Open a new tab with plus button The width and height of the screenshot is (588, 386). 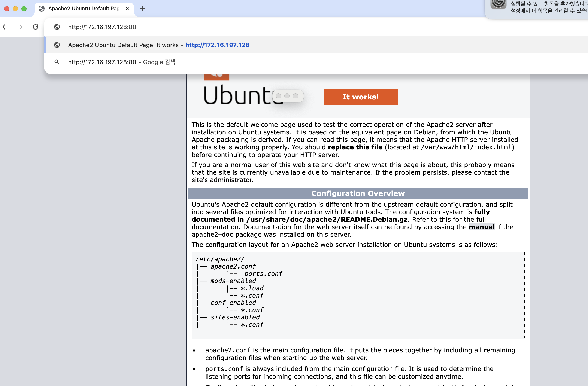[143, 9]
